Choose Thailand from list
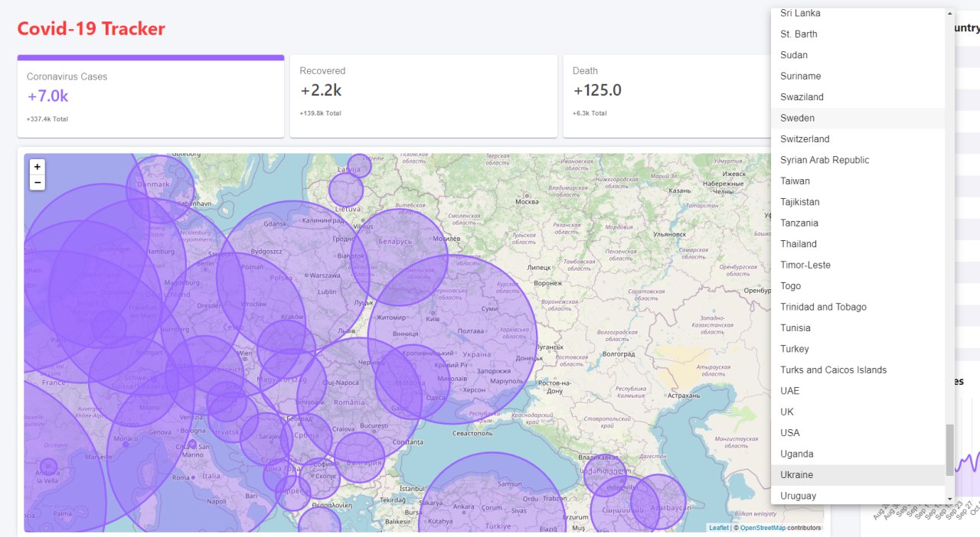Viewport: 980px width, 537px height. click(x=857, y=244)
